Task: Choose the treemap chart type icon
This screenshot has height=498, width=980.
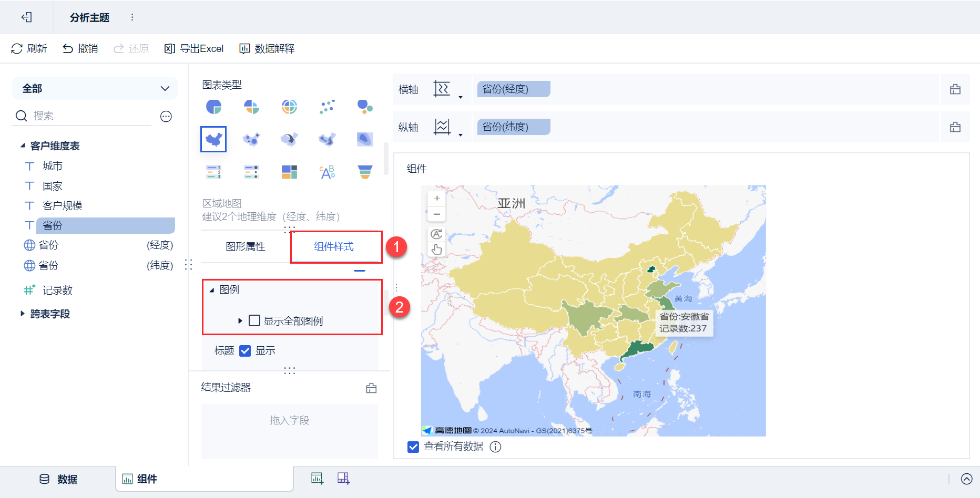Action: [289, 172]
